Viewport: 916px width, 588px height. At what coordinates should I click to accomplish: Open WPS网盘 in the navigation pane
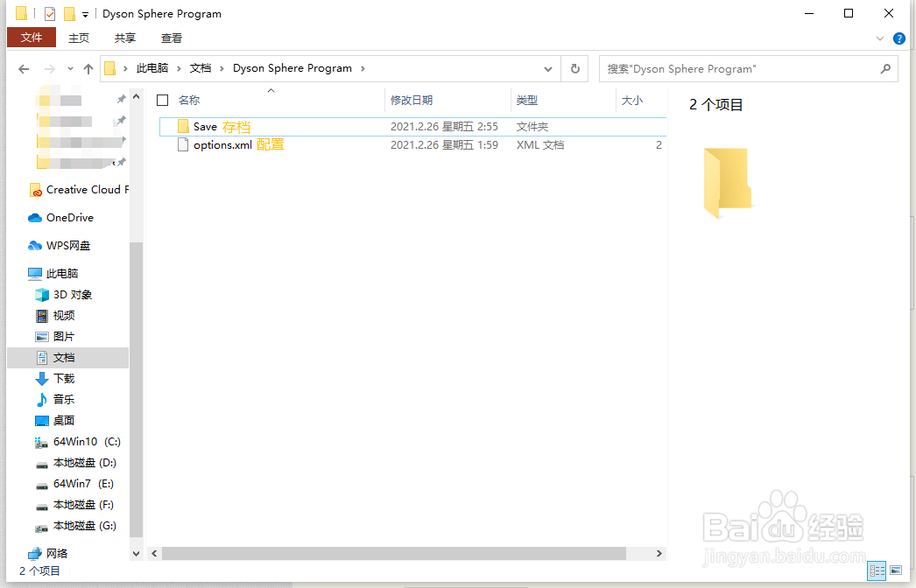coord(59,246)
